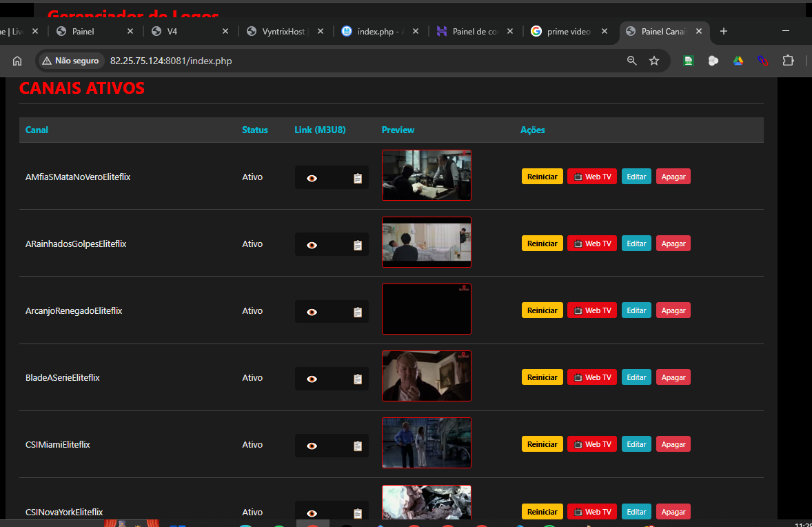
Task: Reveal ARainhadosGolpesEliteflix link via eye icon
Action: [312, 245]
